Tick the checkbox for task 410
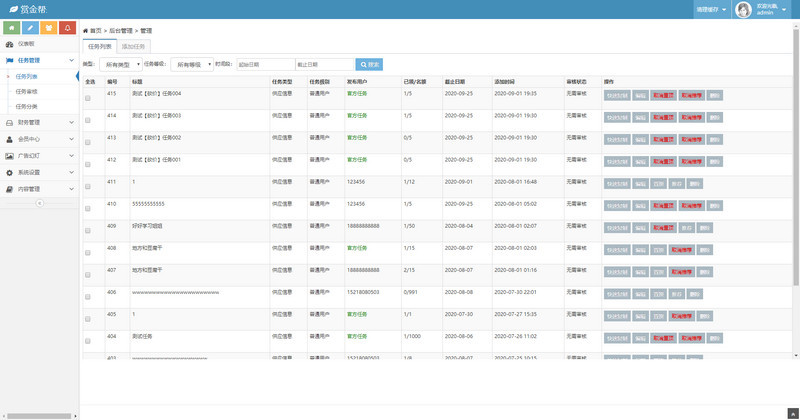The height and width of the screenshot is (420, 800). click(88, 209)
